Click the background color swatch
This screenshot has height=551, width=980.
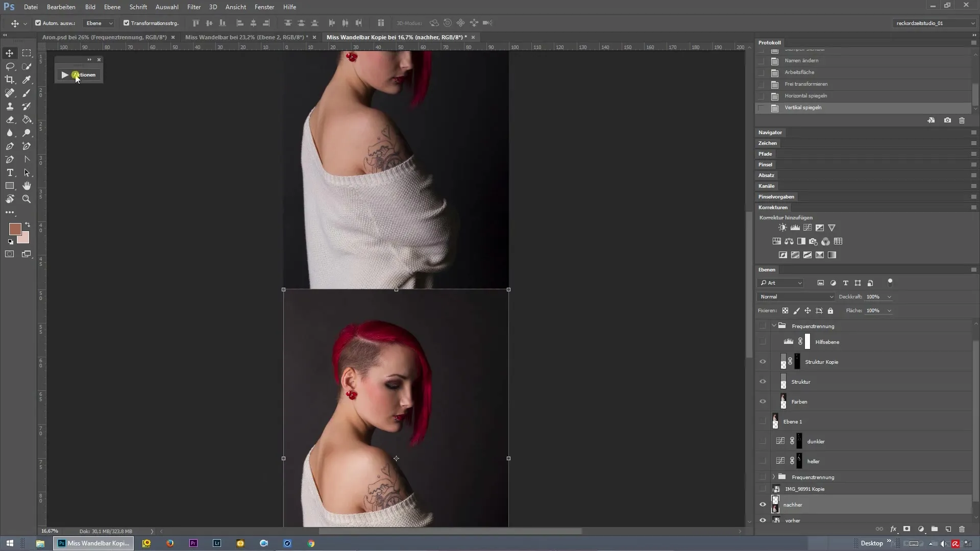pos(24,239)
